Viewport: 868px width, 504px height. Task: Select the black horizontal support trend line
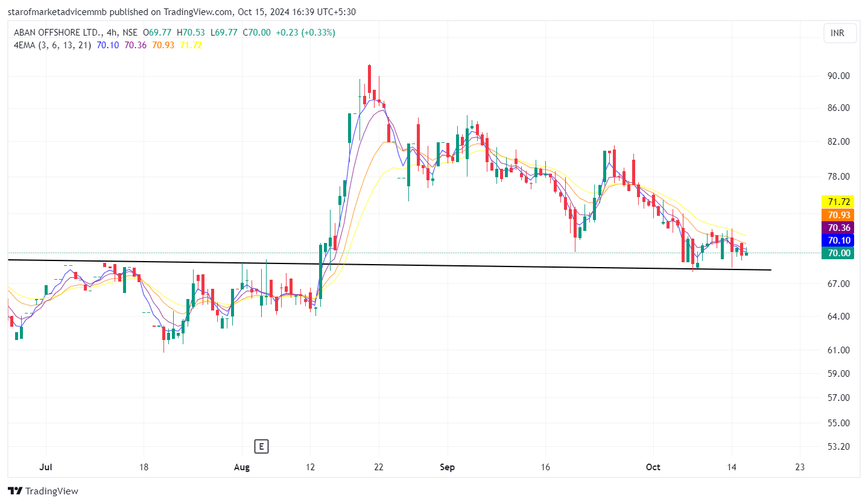coord(389,265)
